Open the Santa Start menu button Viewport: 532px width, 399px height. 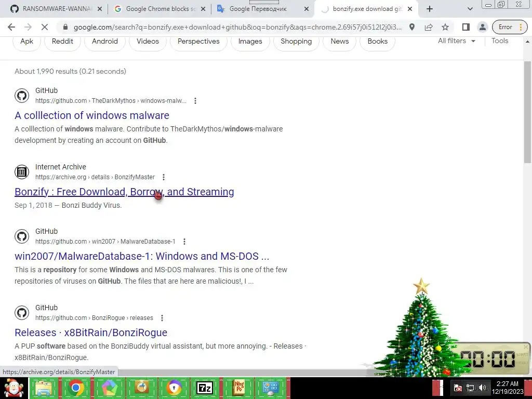(14, 388)
